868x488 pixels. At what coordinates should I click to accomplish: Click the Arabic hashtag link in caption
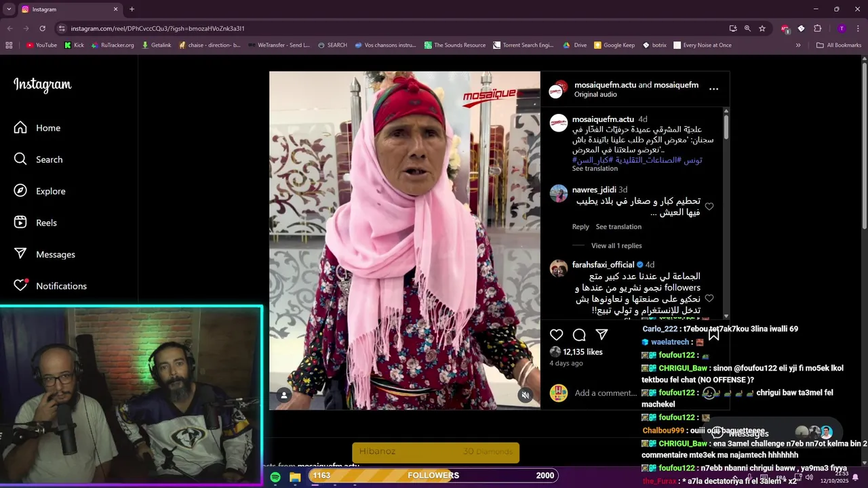click(x=637, y=160)
